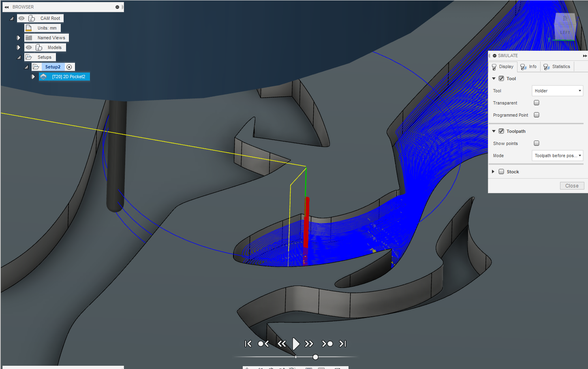The image size is (588, 369).
Task: Select Setup2 in the browser tree
Action: [52, 66]
